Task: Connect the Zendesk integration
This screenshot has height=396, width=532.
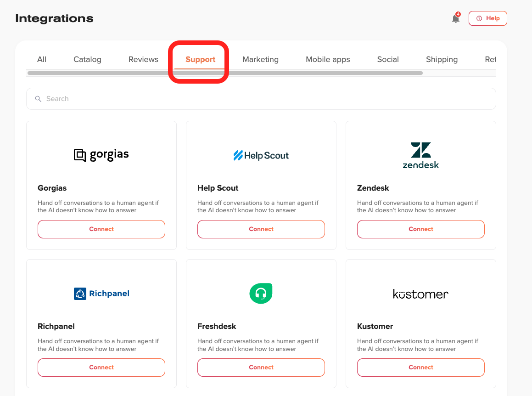Action: [x=421, y=229]
